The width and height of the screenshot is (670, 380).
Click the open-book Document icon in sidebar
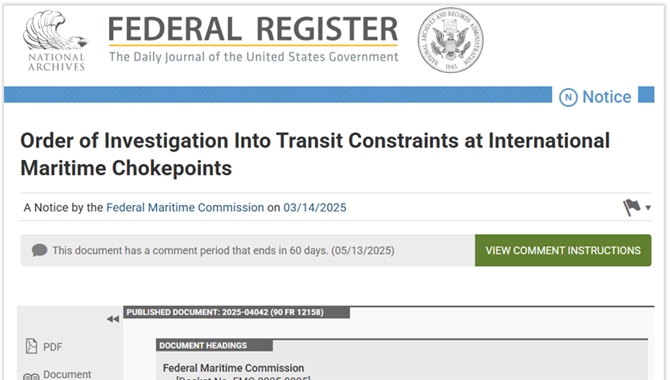31,376
